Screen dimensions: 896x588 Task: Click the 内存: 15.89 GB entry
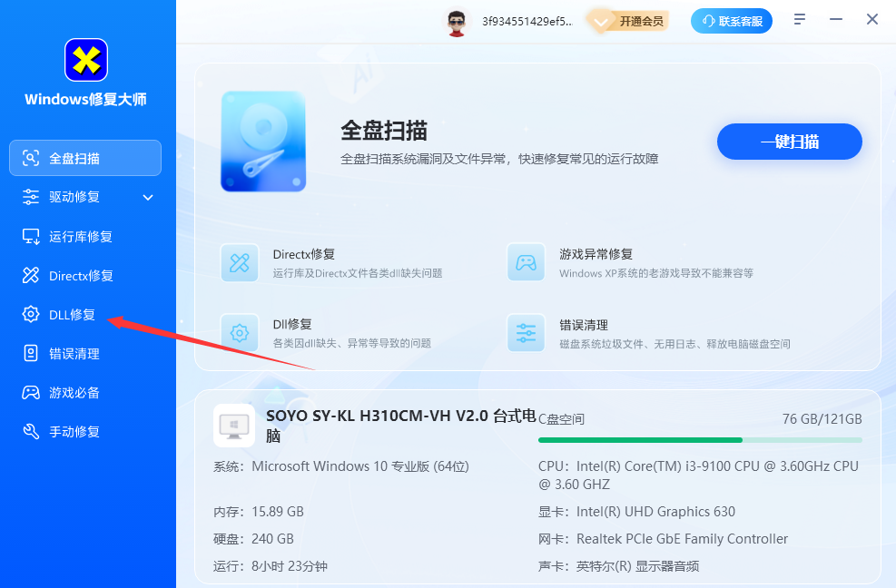coord(259,512)
